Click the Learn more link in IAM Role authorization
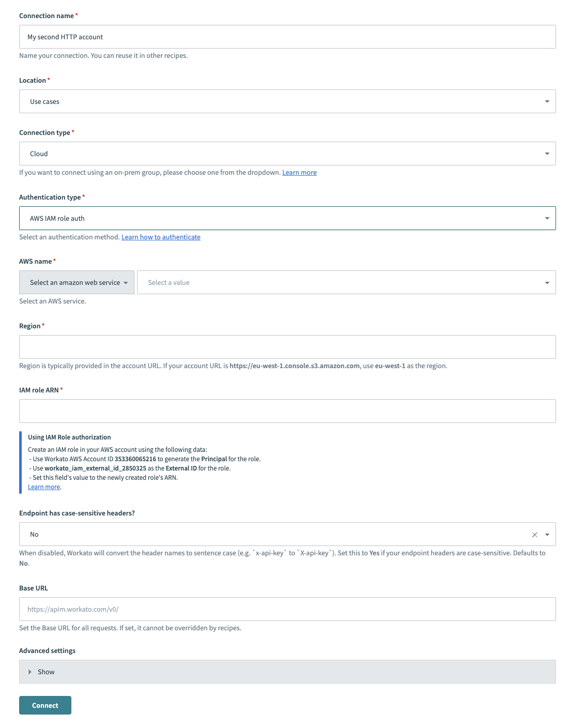570x728 pixels. 43,487
